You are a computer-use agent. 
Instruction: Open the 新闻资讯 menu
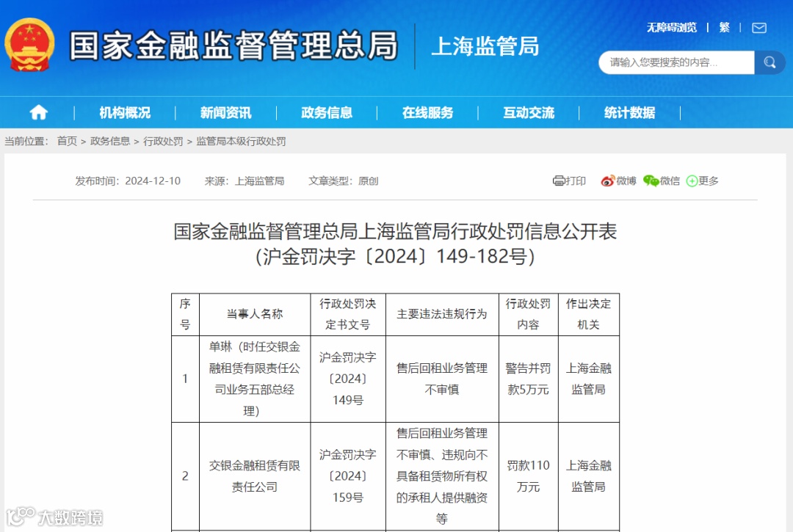[225, 113]
